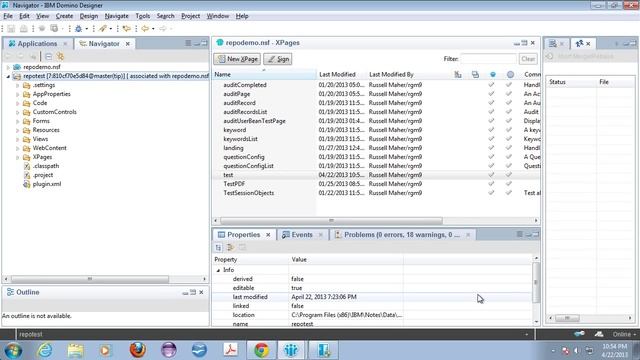Viewport: 640px width, 360px height.
Task: Expand the CustomControls folder
Action: tap(18, 112)
